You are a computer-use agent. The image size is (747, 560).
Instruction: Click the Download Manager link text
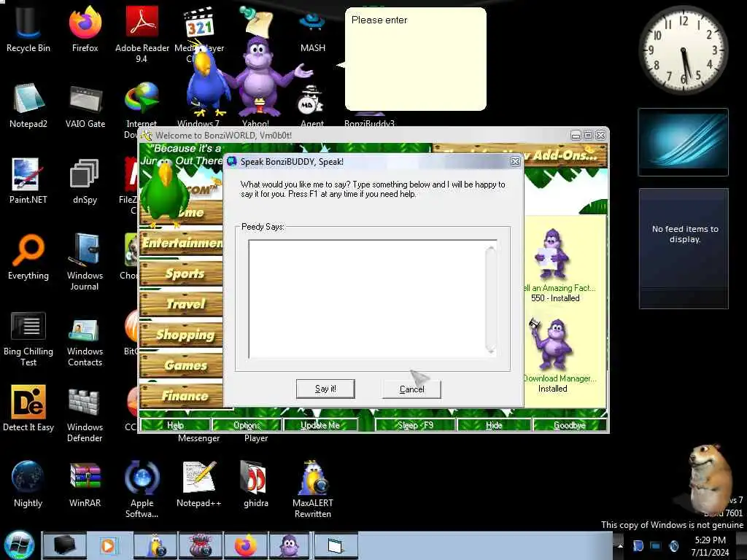(x=560, y=378)
